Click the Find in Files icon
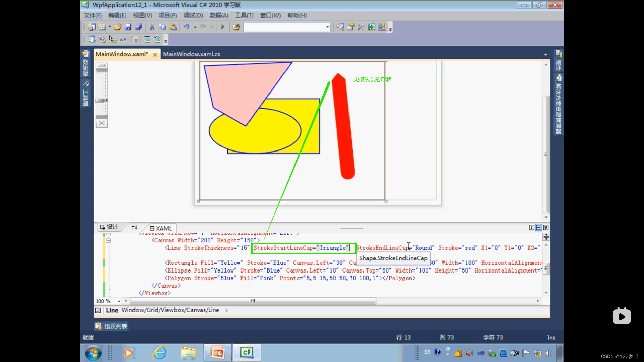 coord(236,27)
